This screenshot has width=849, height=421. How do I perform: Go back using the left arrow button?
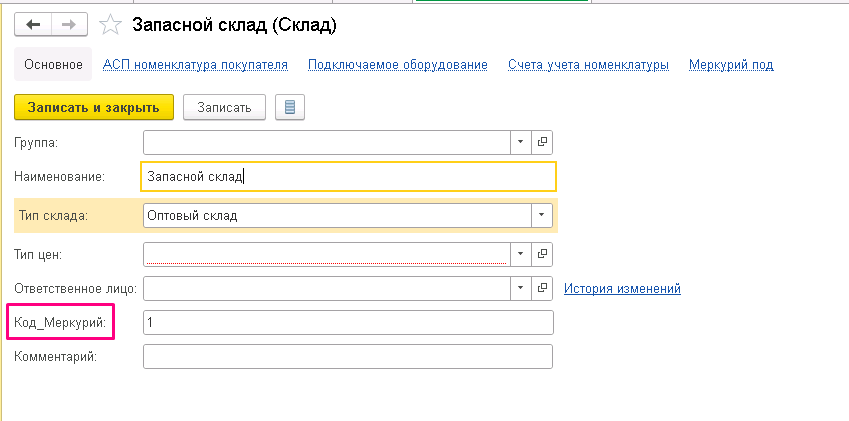tap(33, 25)
